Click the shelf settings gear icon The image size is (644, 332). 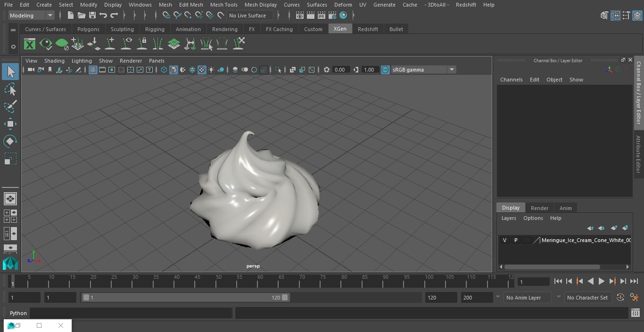point(13,47)
